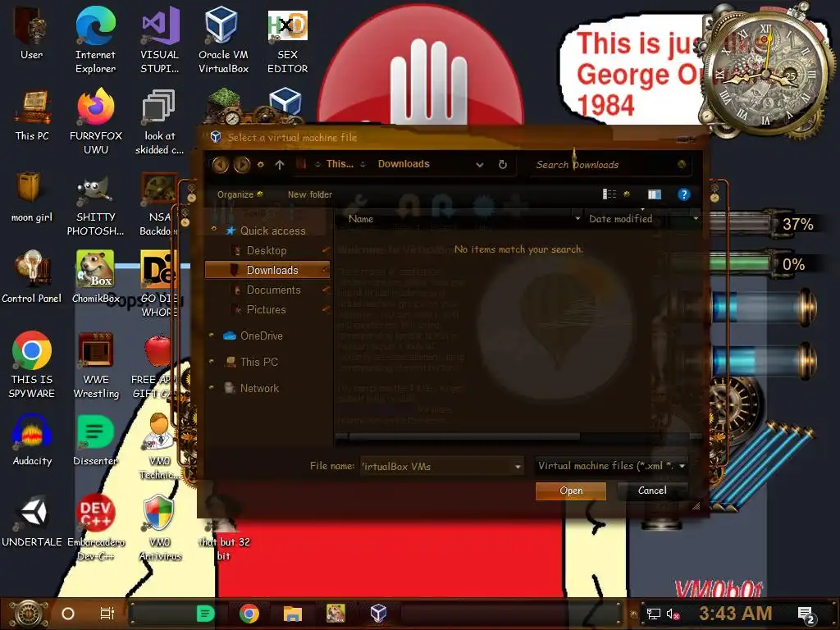The width and height of the screenshot is (840, 630).
Task: Select This PC in navigation pane
Action: (258, 362)
